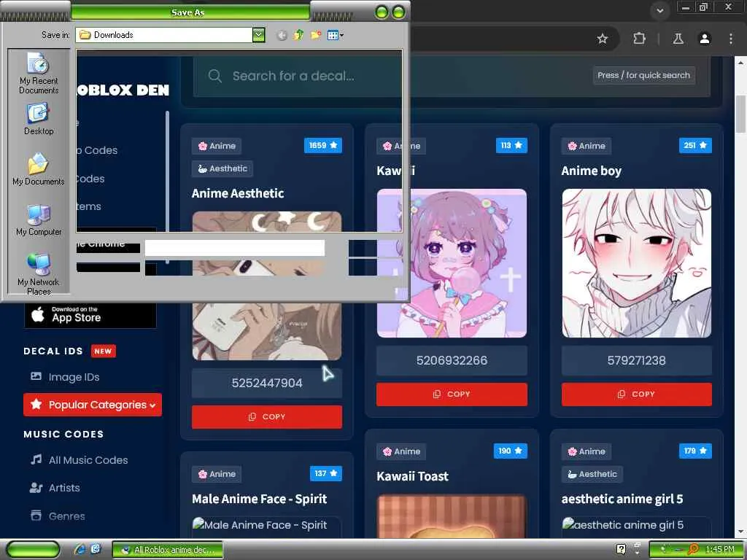Select the ID text 5206932266
The height and width of the screenshot is (560, 747).
pyautogui.click(x=452, y=360)
